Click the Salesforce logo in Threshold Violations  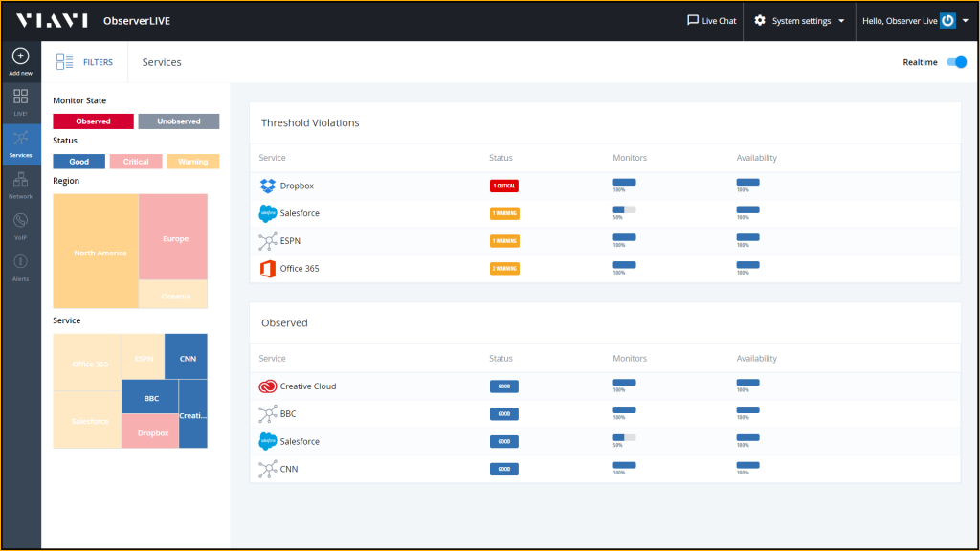pyautogui.click(x=268, y=213)
